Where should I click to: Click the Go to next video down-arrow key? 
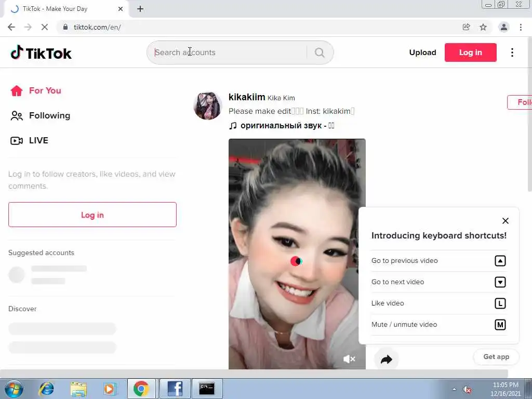tap(500, 282)
